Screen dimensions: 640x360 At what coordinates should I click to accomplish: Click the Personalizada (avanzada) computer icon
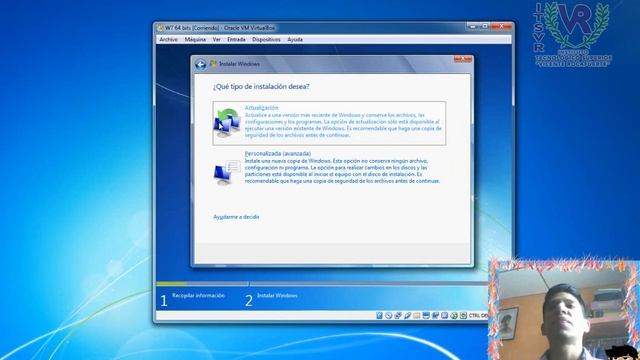click(x=227, y=173)
